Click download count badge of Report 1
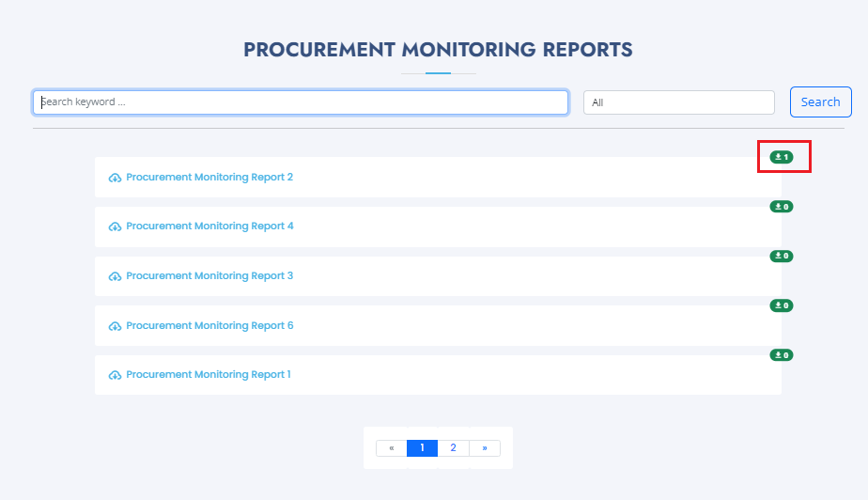 pos(781,355)
